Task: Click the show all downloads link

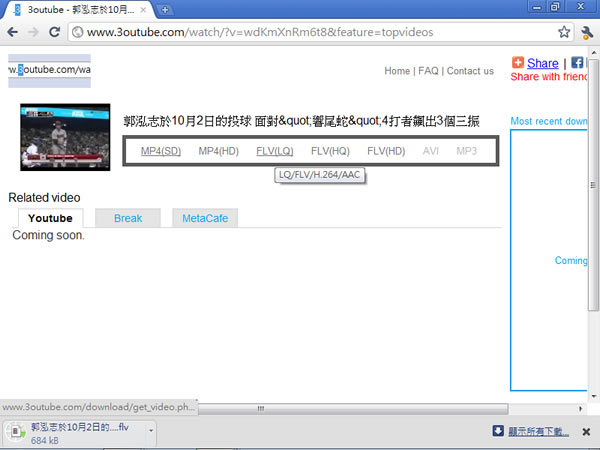Action: pyautogui.click(x=538, y=432)
